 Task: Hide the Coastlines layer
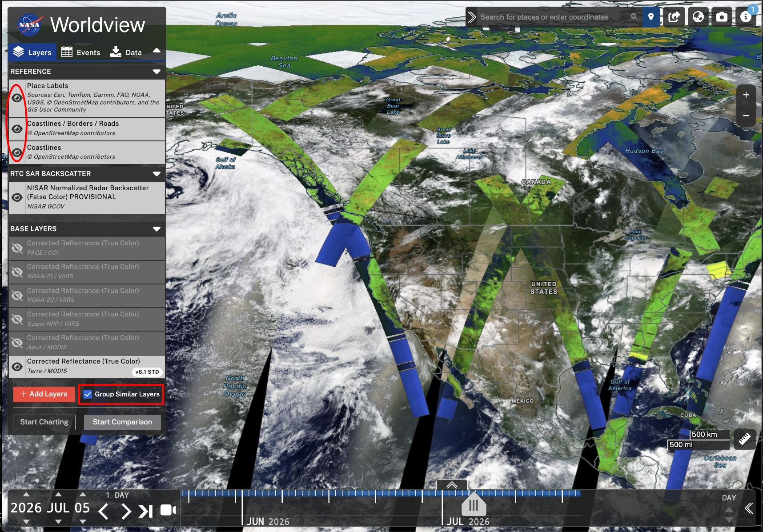point(17,152)
